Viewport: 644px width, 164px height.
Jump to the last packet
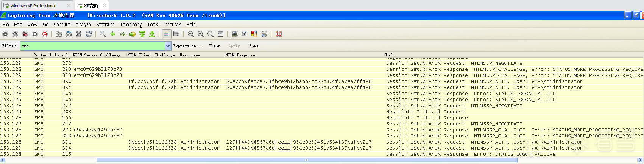(152, 34)
